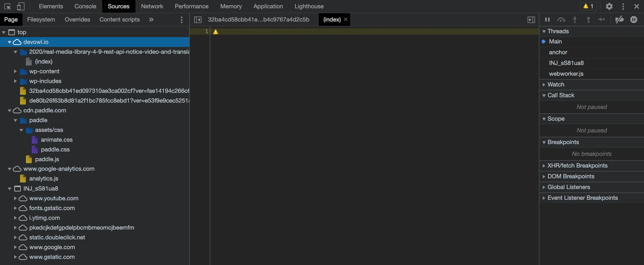Open paddle.js file in tree
Screen dimensions: 644x265
click(47, 159)
